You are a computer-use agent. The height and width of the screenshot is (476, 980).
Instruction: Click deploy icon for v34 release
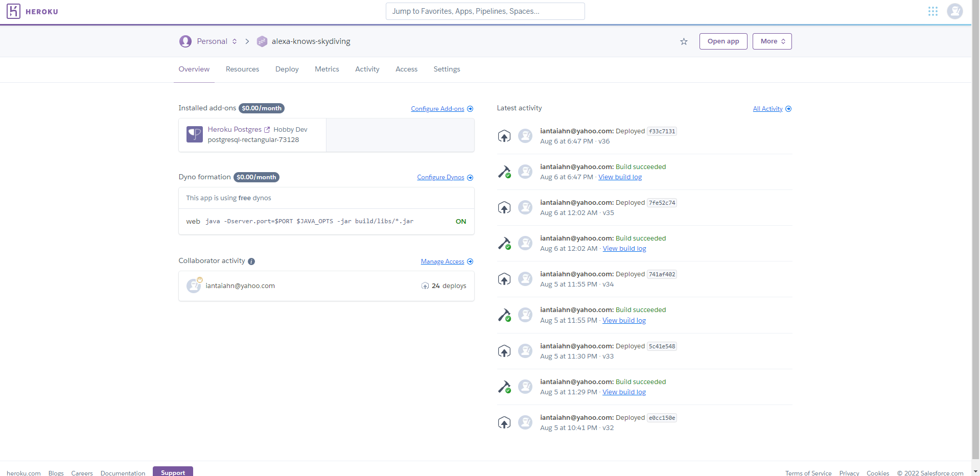[x=504, y=279]
